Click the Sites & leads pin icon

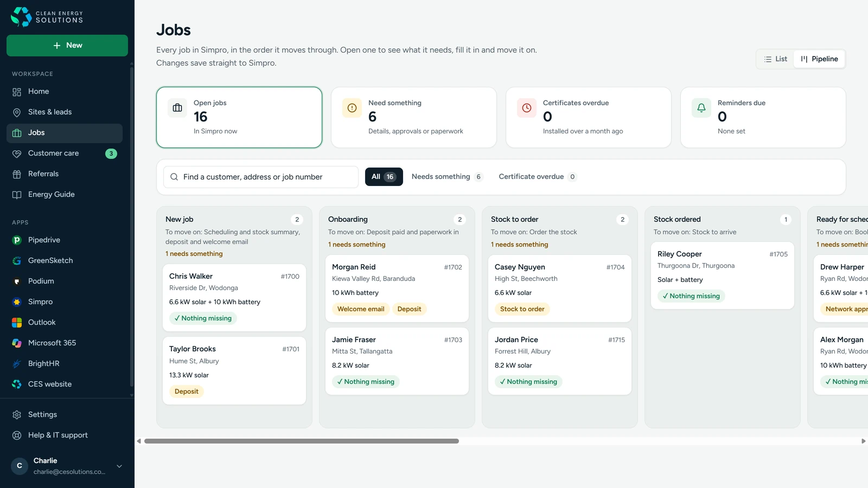click(17, 112)
